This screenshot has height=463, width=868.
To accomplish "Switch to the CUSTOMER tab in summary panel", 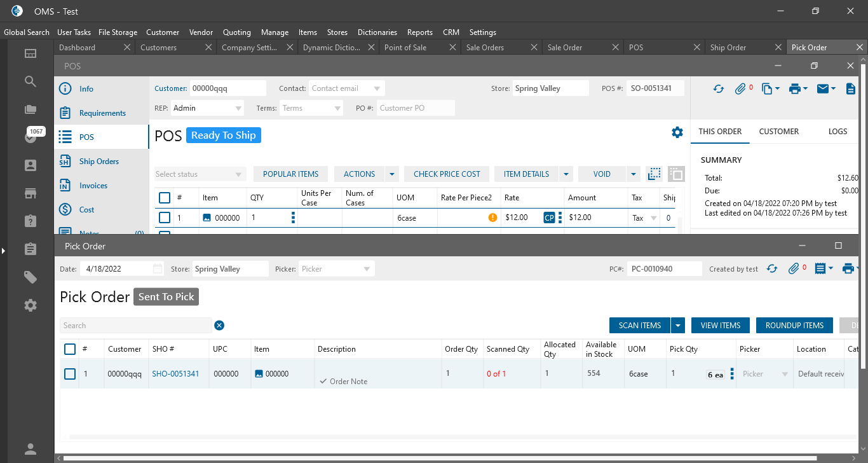I will tap(778, 132).
